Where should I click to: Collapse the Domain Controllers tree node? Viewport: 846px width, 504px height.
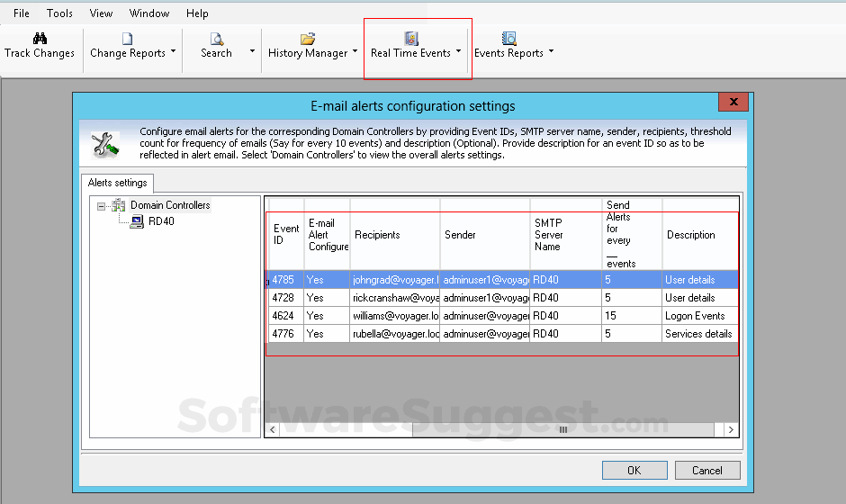(101, 206)
